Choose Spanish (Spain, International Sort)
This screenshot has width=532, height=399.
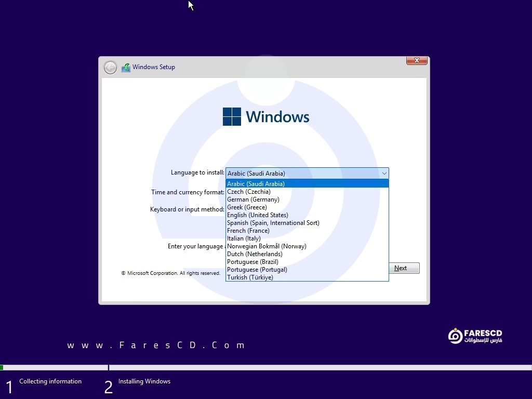[x=307, y=223]
